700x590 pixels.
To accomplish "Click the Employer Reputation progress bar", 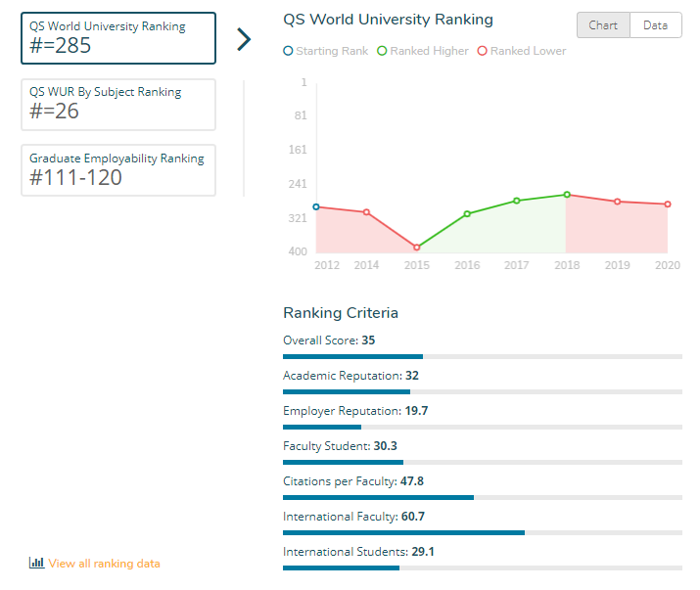I will [x=483, y=428].
